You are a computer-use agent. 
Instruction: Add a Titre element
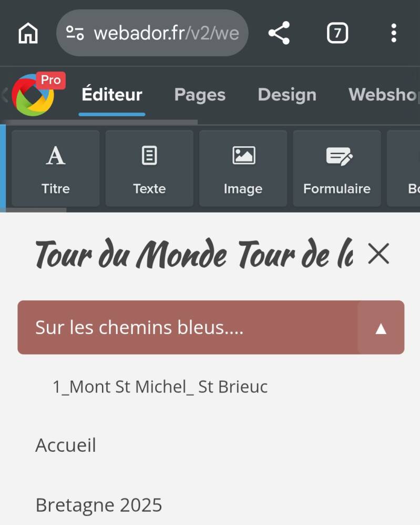pos(56,168)
